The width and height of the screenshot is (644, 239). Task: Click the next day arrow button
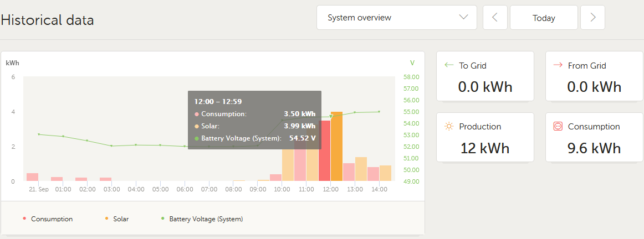(592, 18)
